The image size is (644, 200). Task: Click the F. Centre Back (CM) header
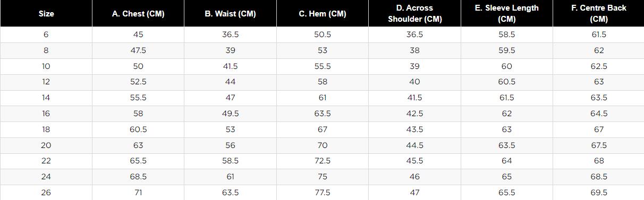pos(598,14)
